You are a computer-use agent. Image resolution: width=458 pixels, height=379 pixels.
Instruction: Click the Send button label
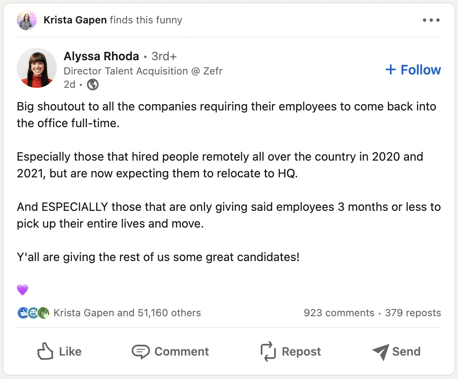pos(406,351)
